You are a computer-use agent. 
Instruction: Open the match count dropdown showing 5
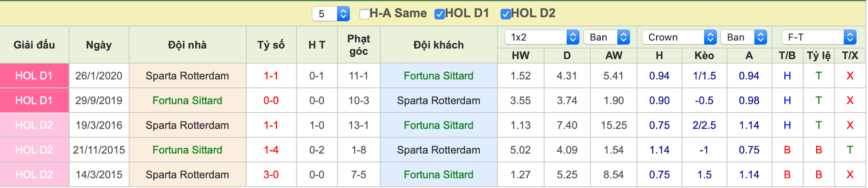tap(330, 14)
